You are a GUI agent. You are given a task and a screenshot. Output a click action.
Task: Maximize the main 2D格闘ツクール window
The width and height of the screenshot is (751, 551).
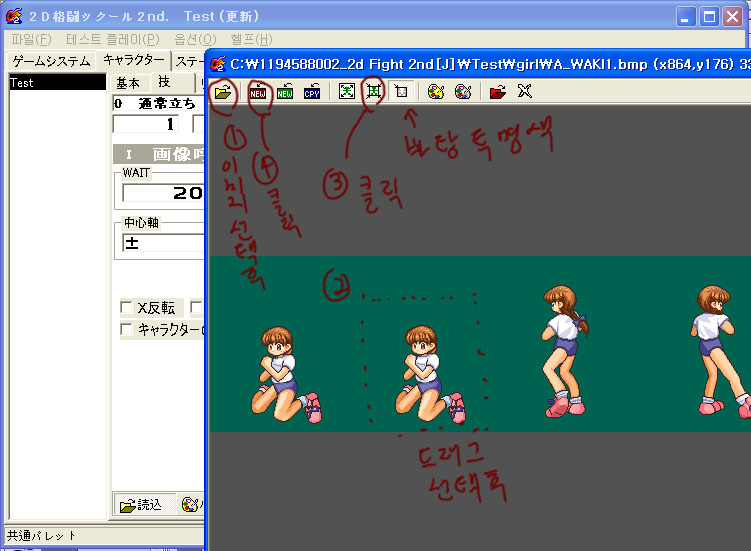click(709, 17)
